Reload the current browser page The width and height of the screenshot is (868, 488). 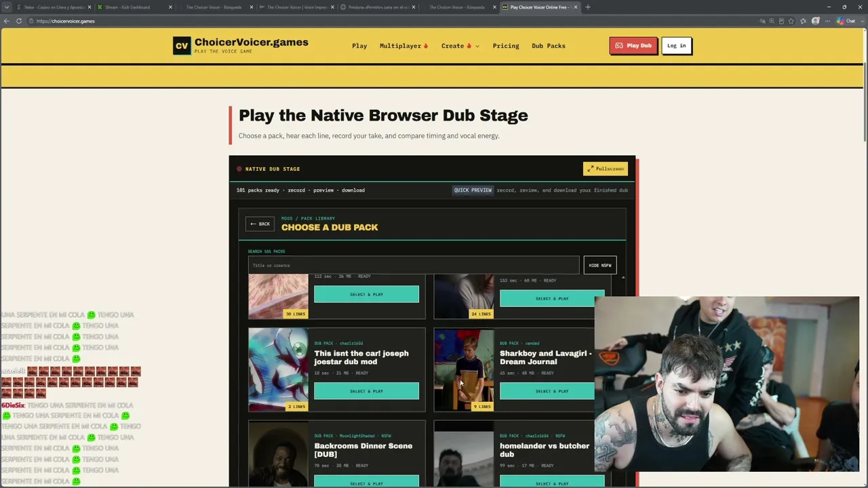(19, 21)
